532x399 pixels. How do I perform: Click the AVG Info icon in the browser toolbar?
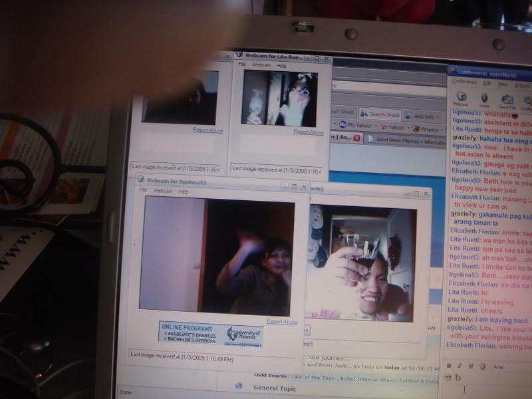coord(408,116)
